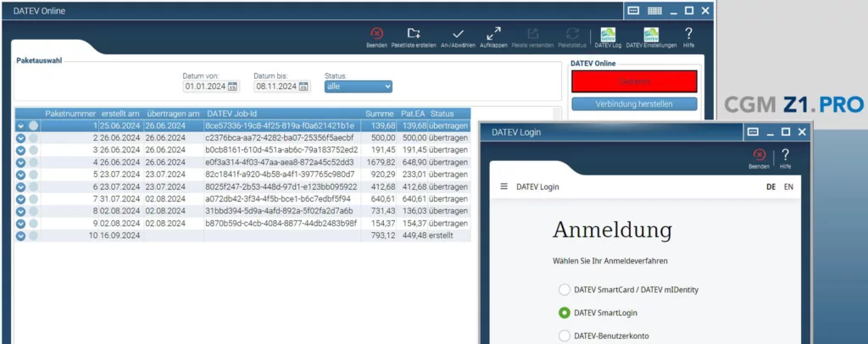The image size is (868, 344).
Task: Click Hilfe question mark in DATEV Online
Action: (x=688, y=33)
